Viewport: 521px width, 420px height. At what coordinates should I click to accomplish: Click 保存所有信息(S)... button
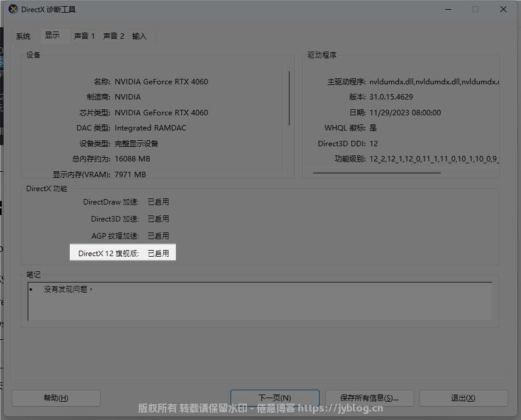click(369, 398)
